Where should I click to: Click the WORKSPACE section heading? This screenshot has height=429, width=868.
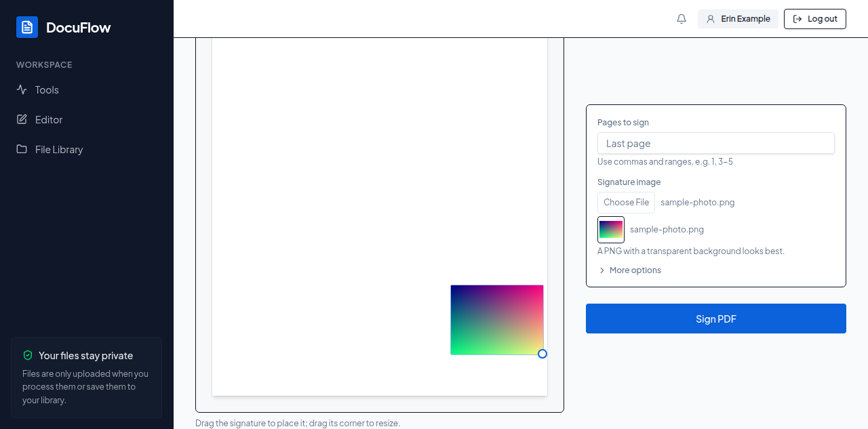[x=44, y=65]
